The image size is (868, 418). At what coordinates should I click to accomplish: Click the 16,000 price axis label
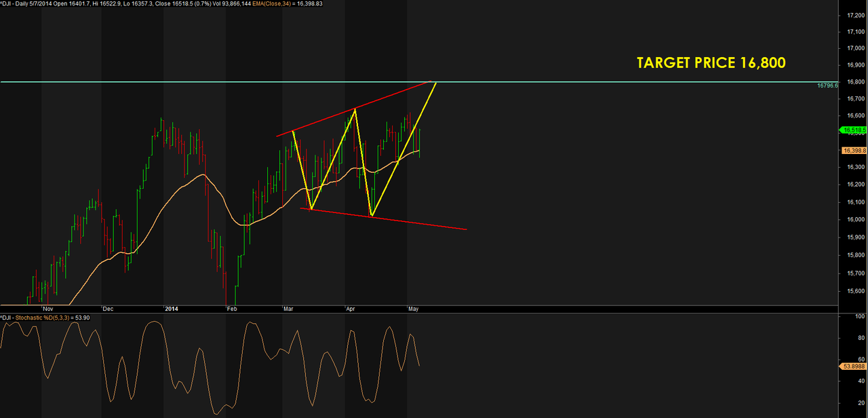[856, 219]
